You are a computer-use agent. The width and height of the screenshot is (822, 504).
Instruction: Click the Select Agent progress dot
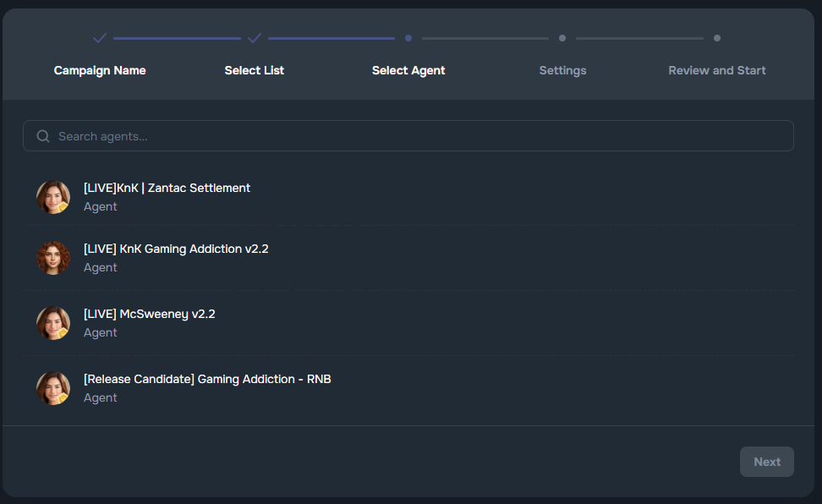(x=408, y=37)
